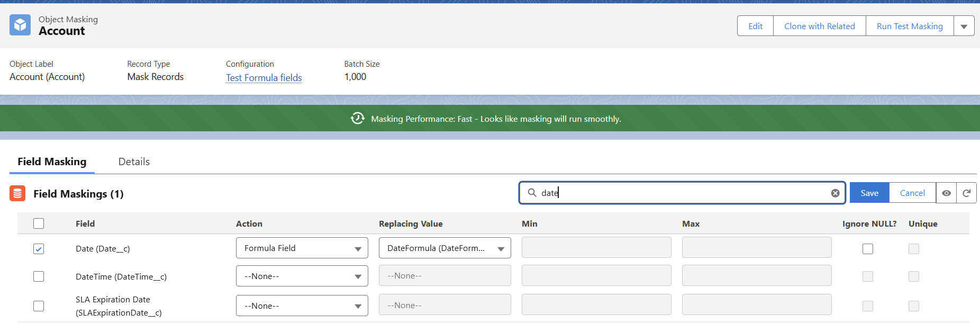Click the Object Masking cube icon
980x323 pixels.
(20, 25)
